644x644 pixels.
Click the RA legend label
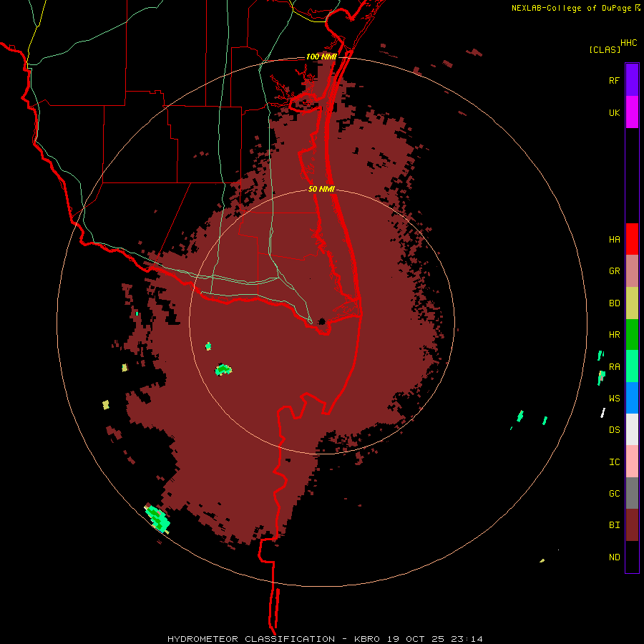(x=614, y=367)
